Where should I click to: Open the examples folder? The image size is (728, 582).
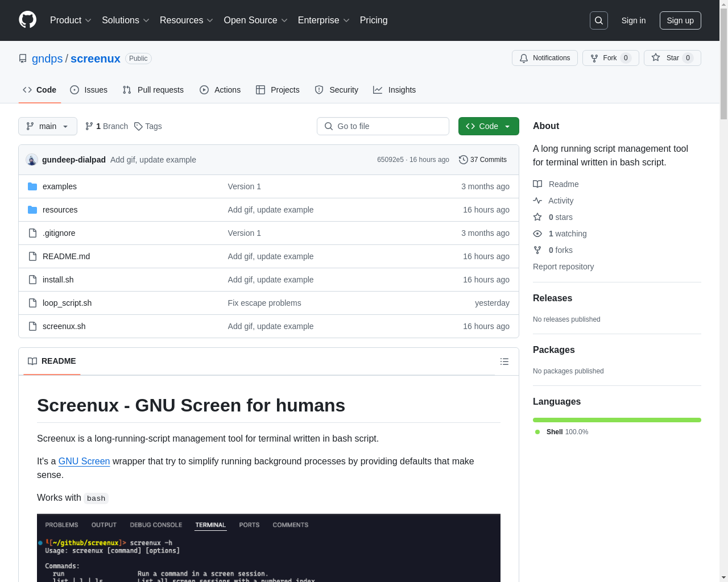[60, 186]
